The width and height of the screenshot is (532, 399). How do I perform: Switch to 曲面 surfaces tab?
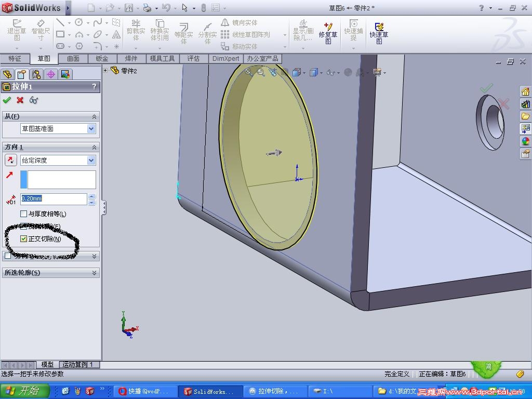click(x=73, y=58)
